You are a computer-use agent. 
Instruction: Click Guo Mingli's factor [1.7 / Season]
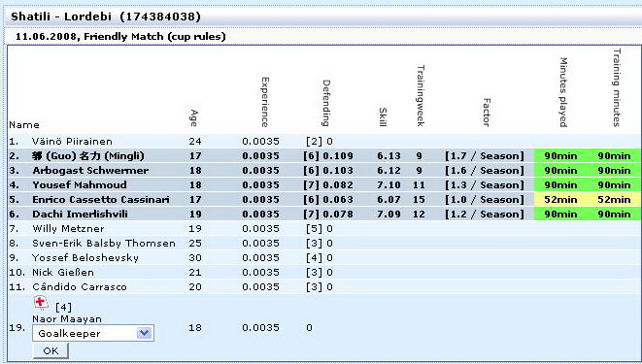tap(485, 156)
